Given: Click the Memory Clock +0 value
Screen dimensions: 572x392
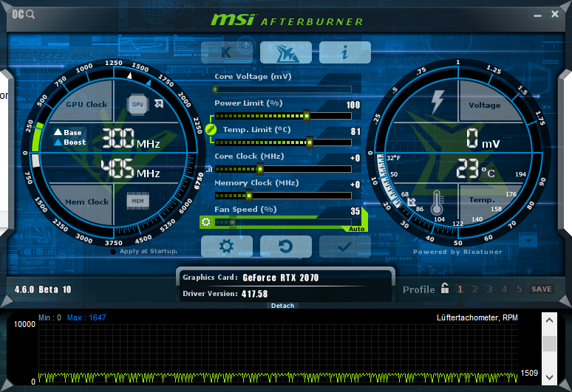Looking at the screenshot, I should (x=355, y=185).
